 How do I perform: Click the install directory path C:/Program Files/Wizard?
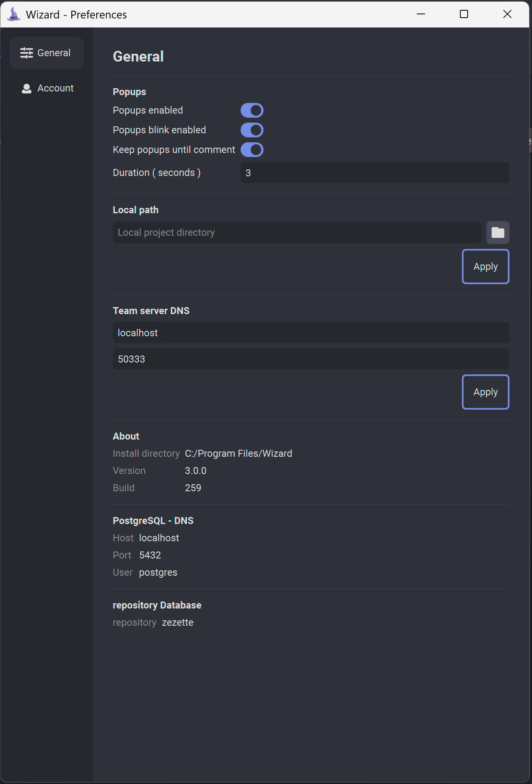coord(239,454)
